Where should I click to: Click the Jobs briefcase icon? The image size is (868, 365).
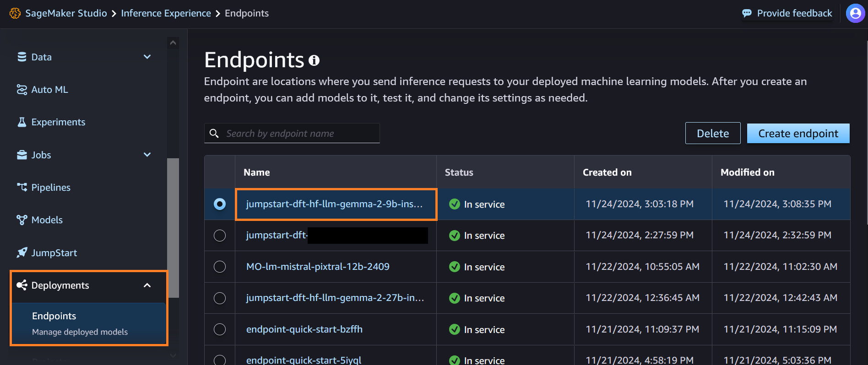pyautogui.click(x=22, y=155)
